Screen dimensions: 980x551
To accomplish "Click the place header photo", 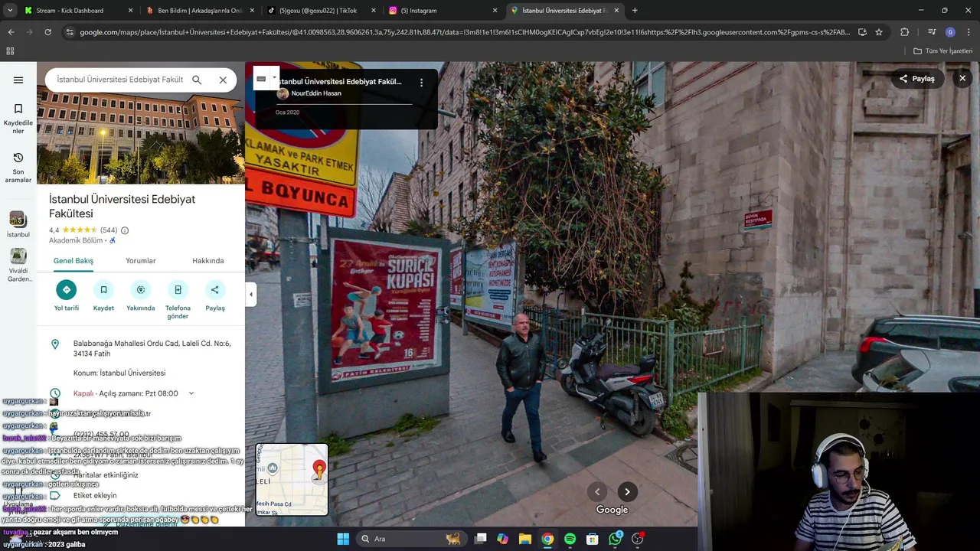I will (141, 139).
